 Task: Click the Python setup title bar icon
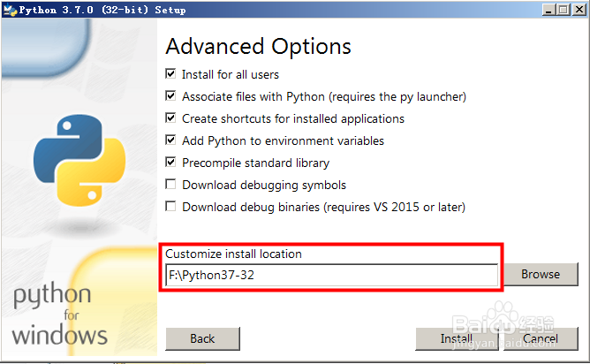pos(11,10)
